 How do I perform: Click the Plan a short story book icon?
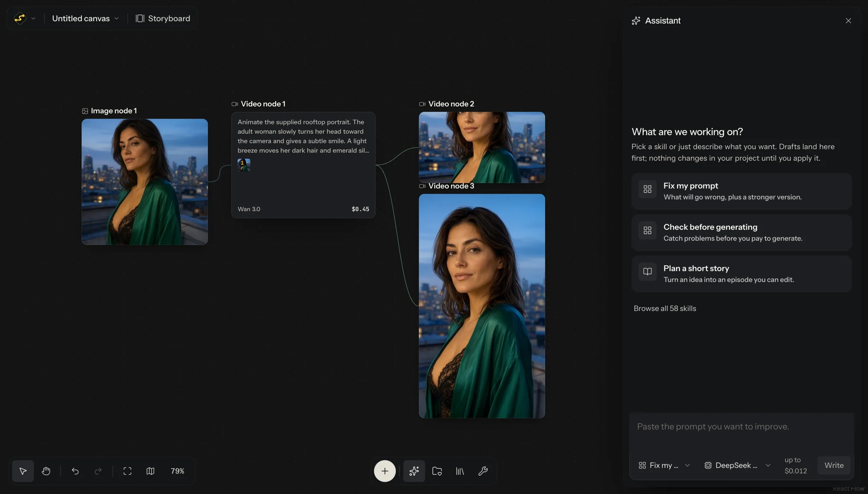click(647, 272)
